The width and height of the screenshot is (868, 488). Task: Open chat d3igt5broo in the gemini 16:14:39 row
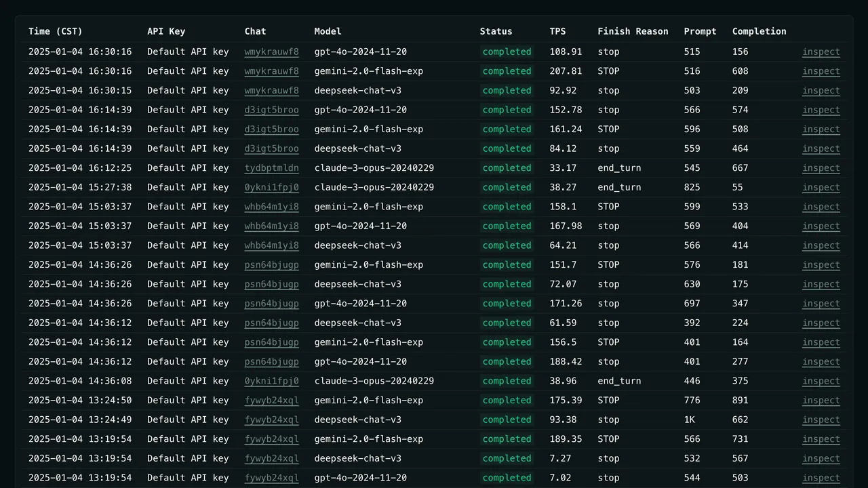(271, 129)
